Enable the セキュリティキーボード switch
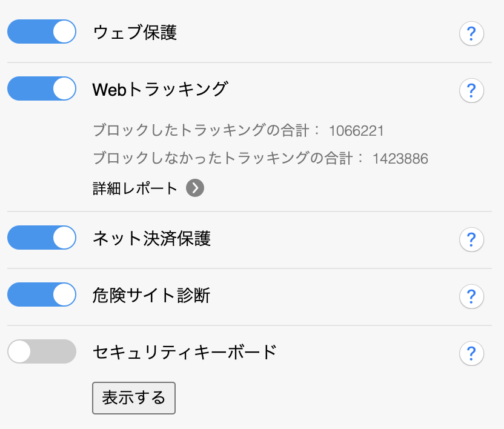504x429 pixels. 42,351
